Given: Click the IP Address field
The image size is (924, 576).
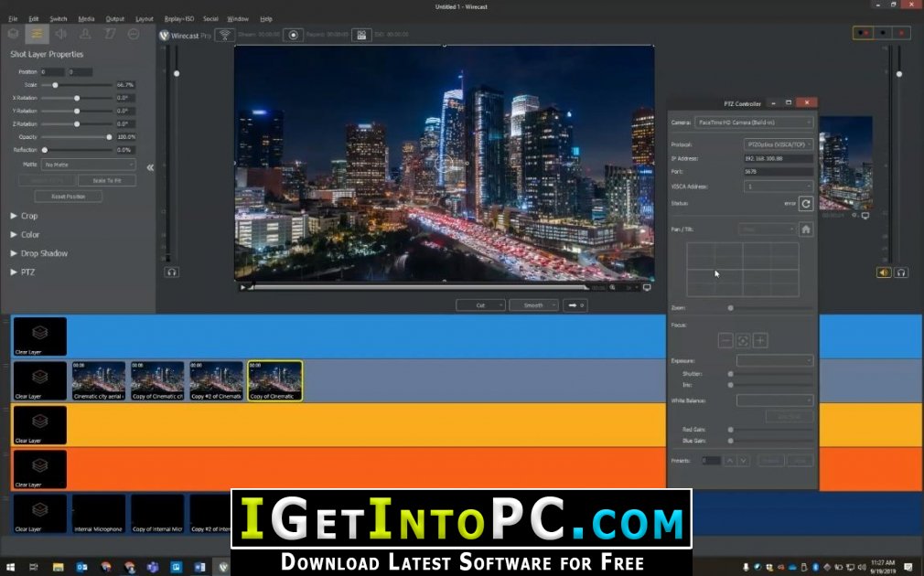Looking at the screenshot, I should [779, 159].
